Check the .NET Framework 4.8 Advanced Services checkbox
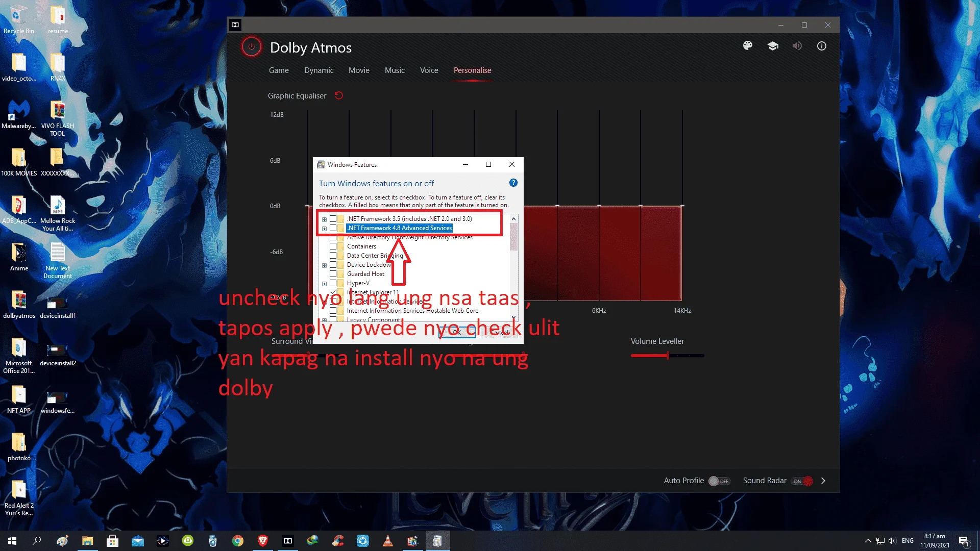980x551 pixels. (333, 228)
